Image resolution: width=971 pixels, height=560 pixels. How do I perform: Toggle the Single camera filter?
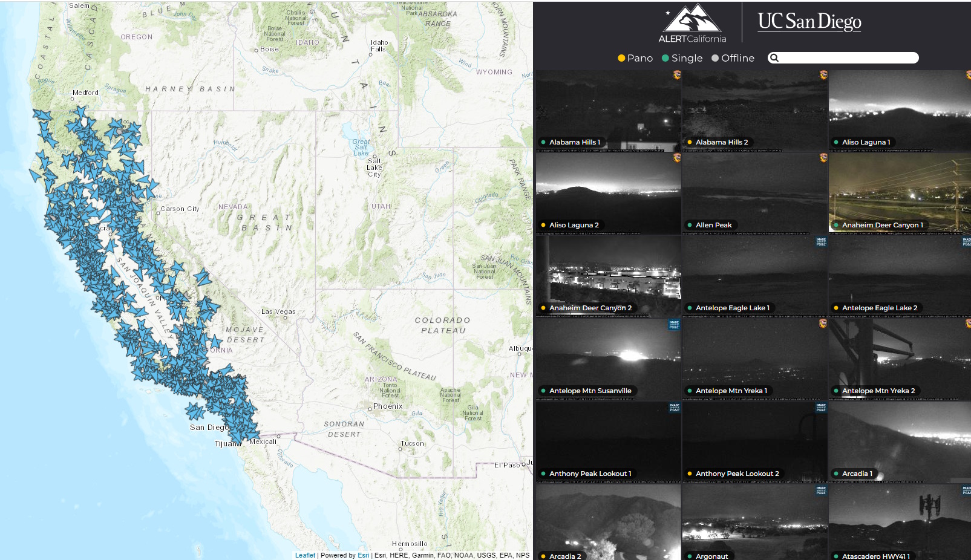coord(682,58)
